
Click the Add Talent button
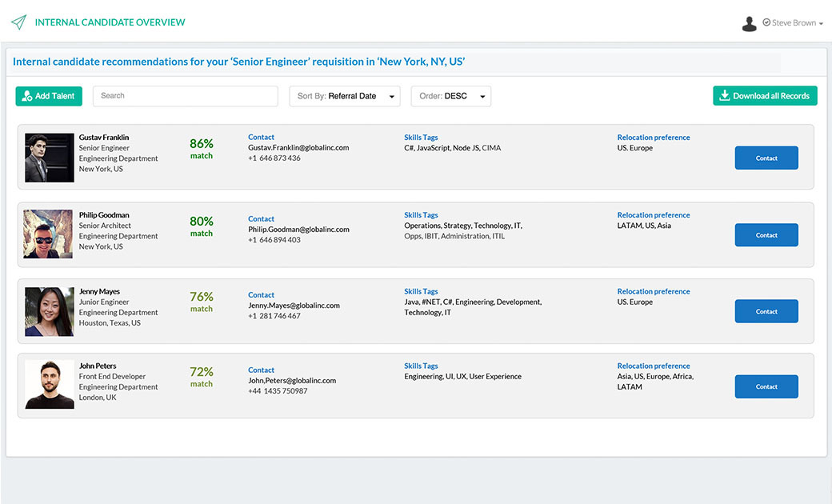(x=49, y=96)
